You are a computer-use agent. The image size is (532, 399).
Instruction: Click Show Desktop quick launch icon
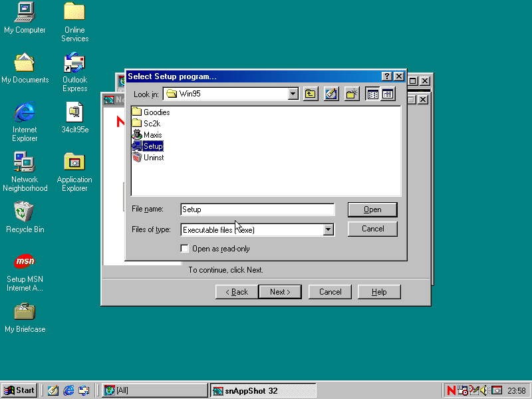(53, 390)
